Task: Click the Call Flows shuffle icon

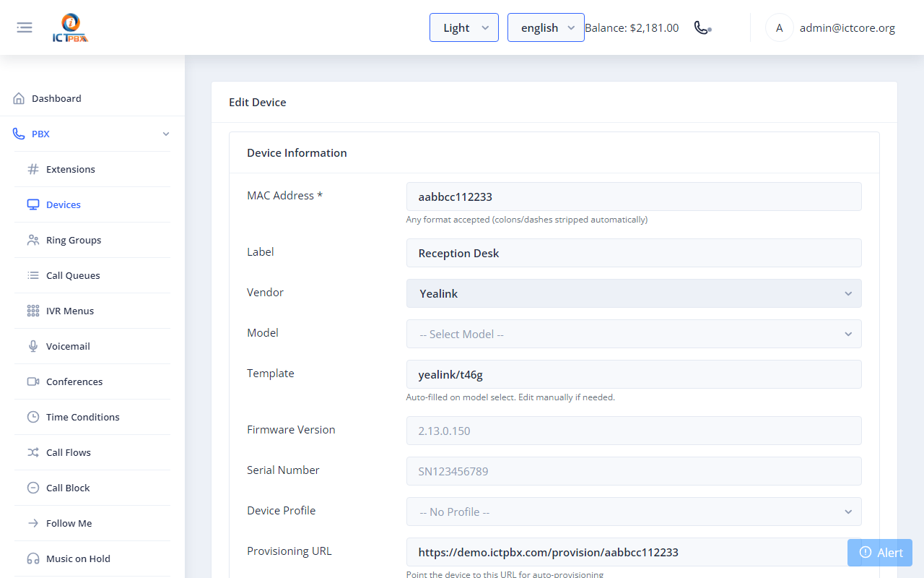Action: click(x=33, y=452)
